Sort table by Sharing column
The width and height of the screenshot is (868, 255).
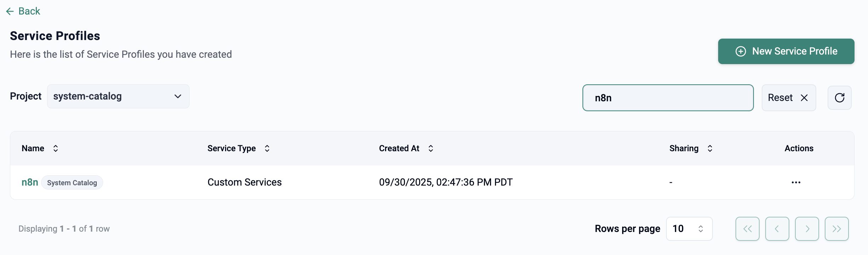[710, 148]
